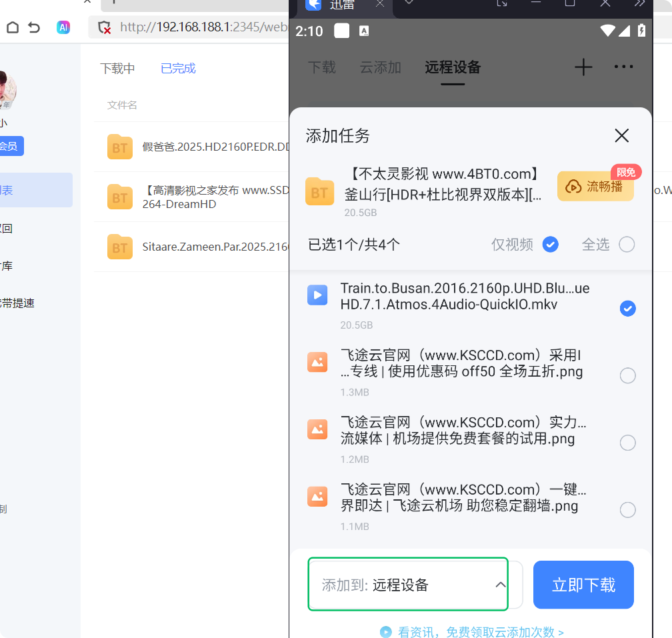The image size is (672, 638).
Task: Open BT folder icon for Sitaare.Zameen.Par
Action: coord(120,247)
